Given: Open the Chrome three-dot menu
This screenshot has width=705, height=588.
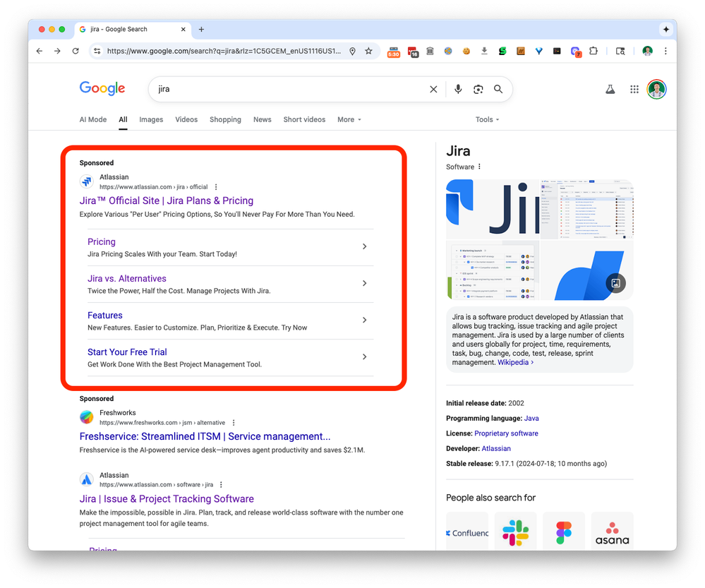Looking at the screenshot, I should click(x=665, y=52).
